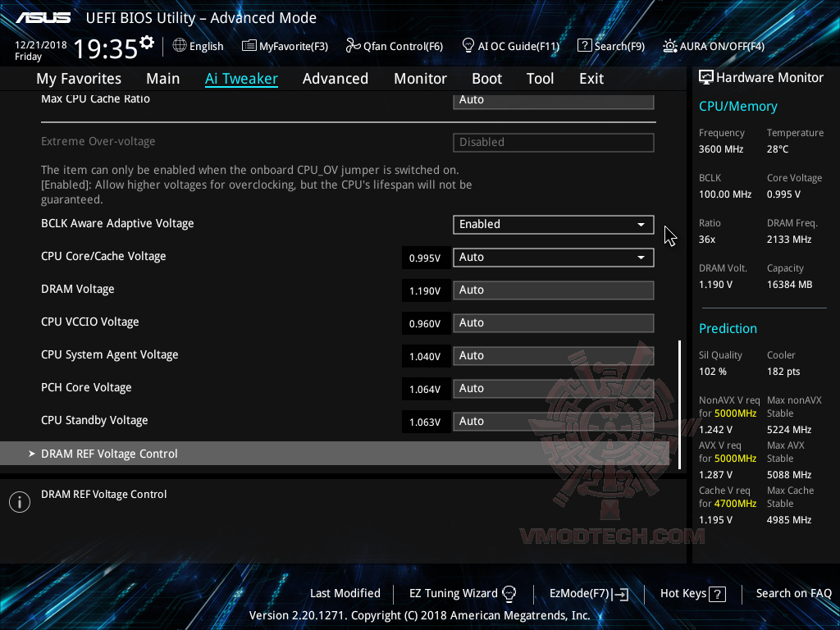The height and width of the screenshot is (630, 840).
Task: Open MyFavorite settings
Action: click(285, 46)
